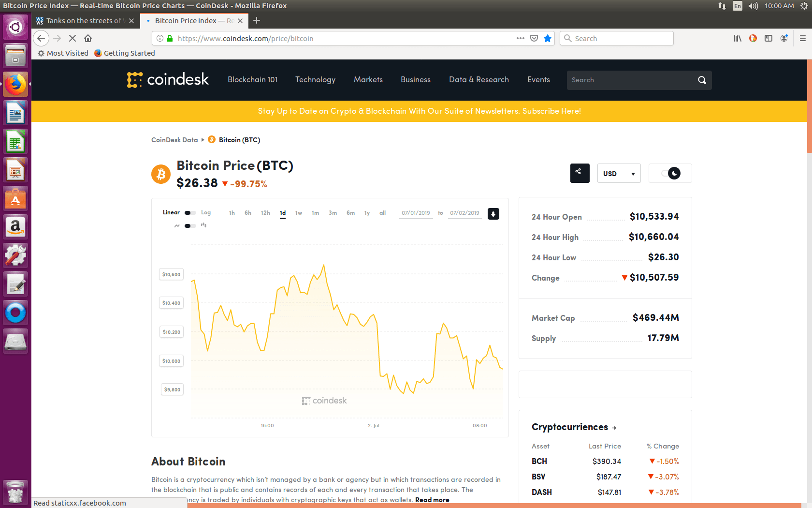Viewport: 812px width, 508px height.
Task: Click the BCH row in Cryptocurrencies
Action: [x=605, y=462]
